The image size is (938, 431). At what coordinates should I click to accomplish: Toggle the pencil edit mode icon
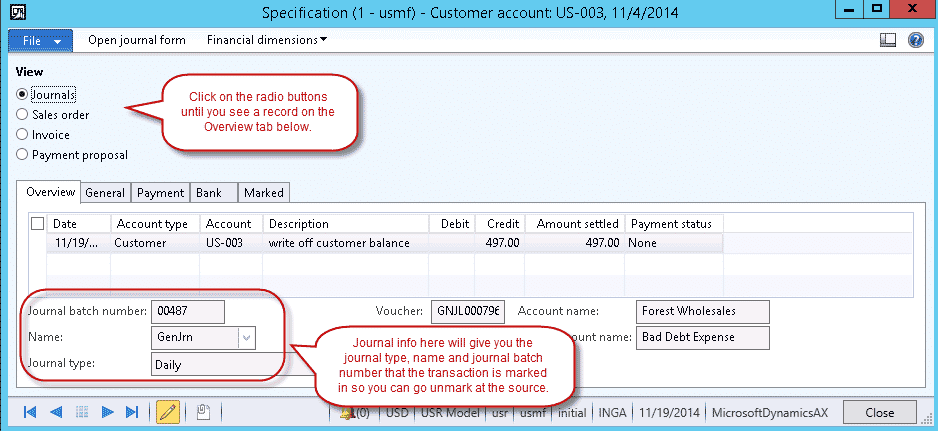pyautogui.click(x=168, y=412)
